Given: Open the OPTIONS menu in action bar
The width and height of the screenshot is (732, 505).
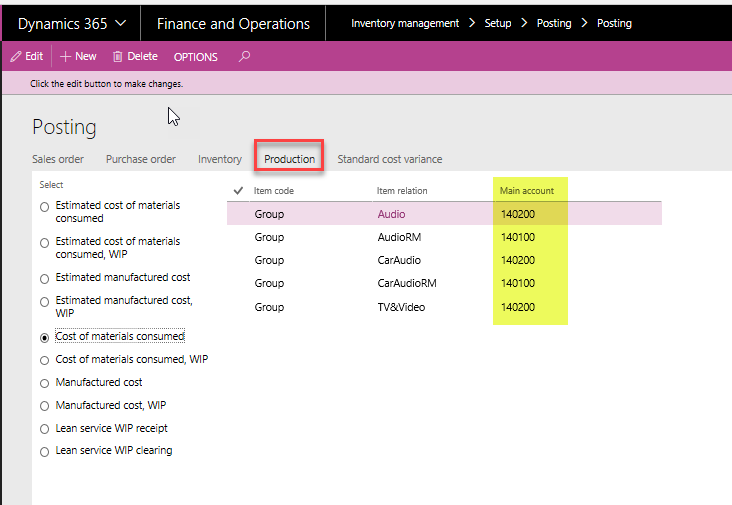Looking at the screenshot, I should coord(195,57).
